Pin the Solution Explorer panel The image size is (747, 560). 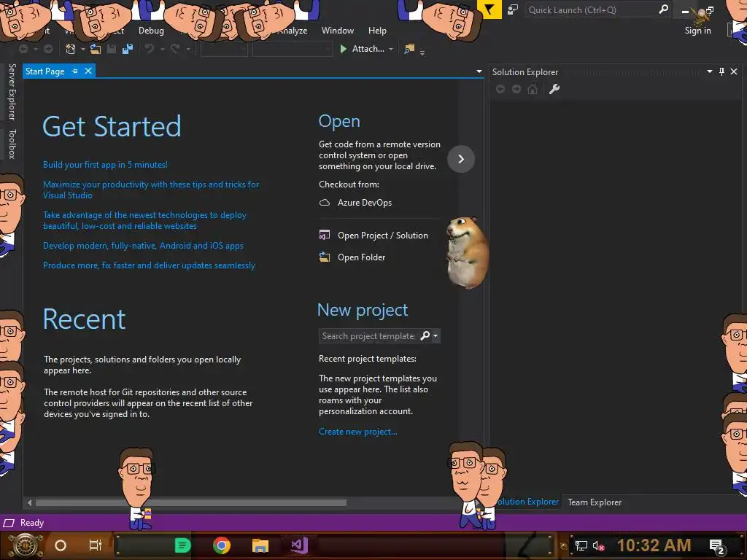721,71
